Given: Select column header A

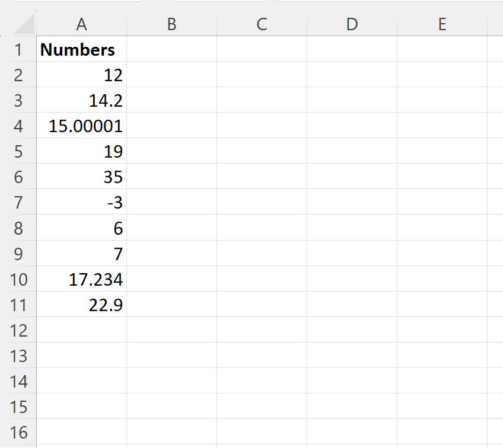Looking at the screenshot, I should (x=81, y=24).
